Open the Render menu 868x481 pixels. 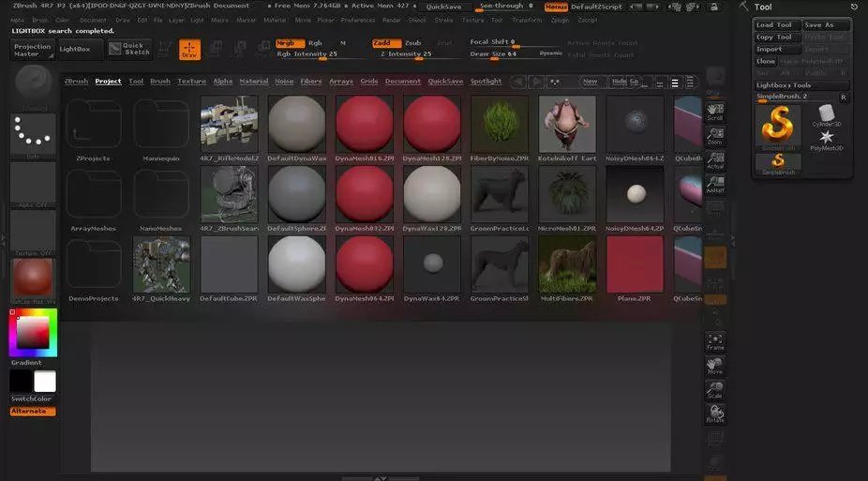tap(392, 20)
